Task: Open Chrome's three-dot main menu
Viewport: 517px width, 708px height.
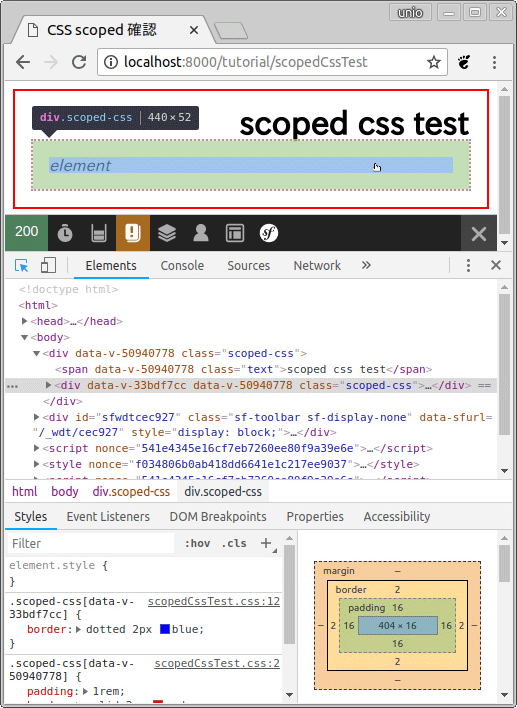Action: [494, 62]
